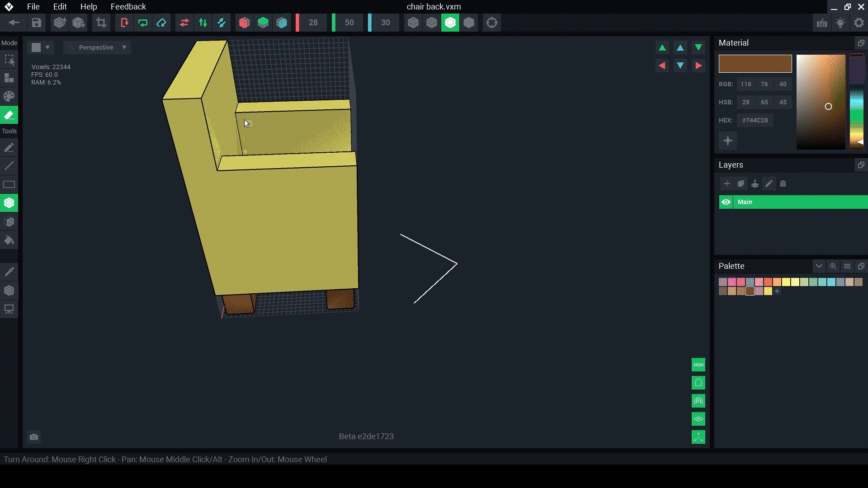Viewport: 868px width, 488px height.
Task: Select the Crop volume tool
Action: [101, 23]
